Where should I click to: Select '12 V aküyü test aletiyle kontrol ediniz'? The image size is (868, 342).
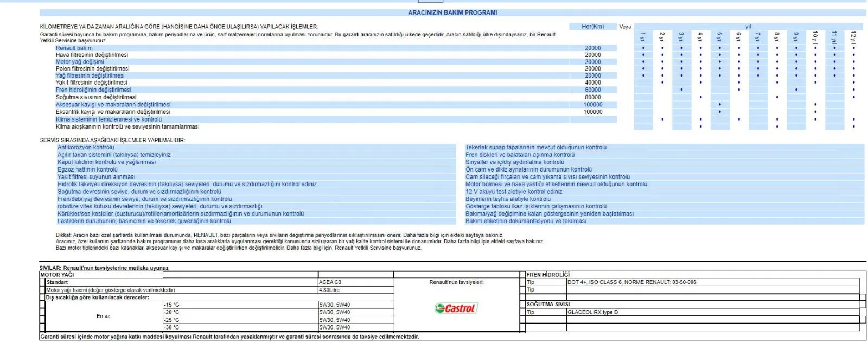[x=514, y=192]
